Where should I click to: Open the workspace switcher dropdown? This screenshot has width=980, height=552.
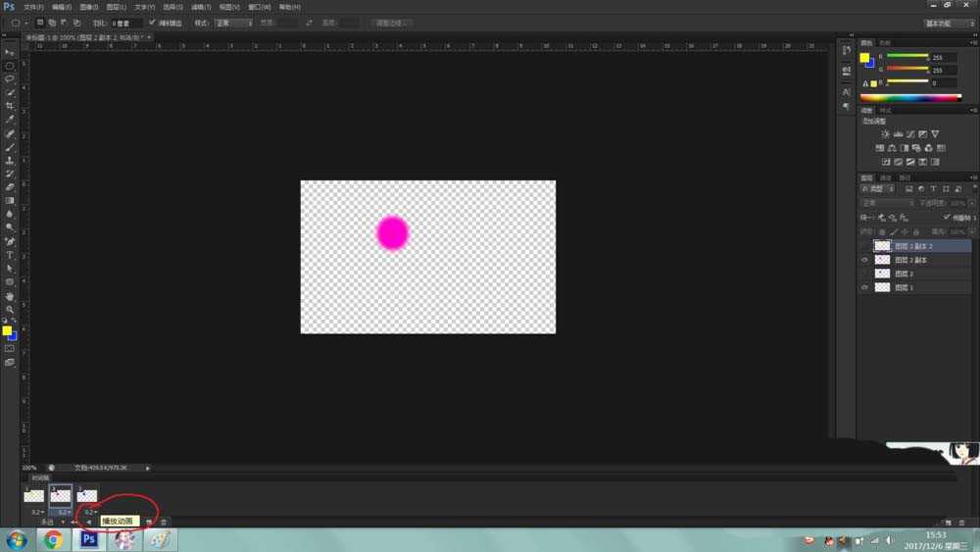(x=949, y=23)
